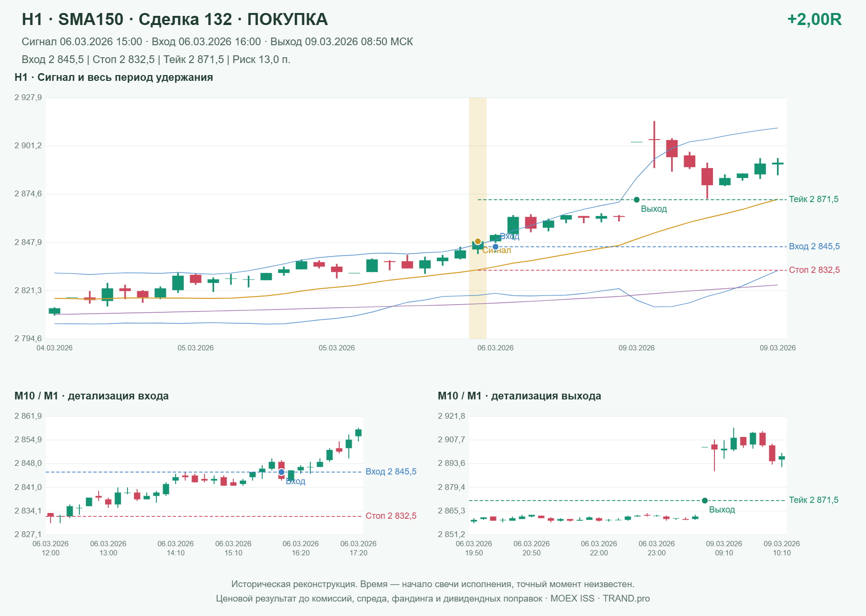
Task: Click y-axis value 2 874,6
Action: click(28, 193)
